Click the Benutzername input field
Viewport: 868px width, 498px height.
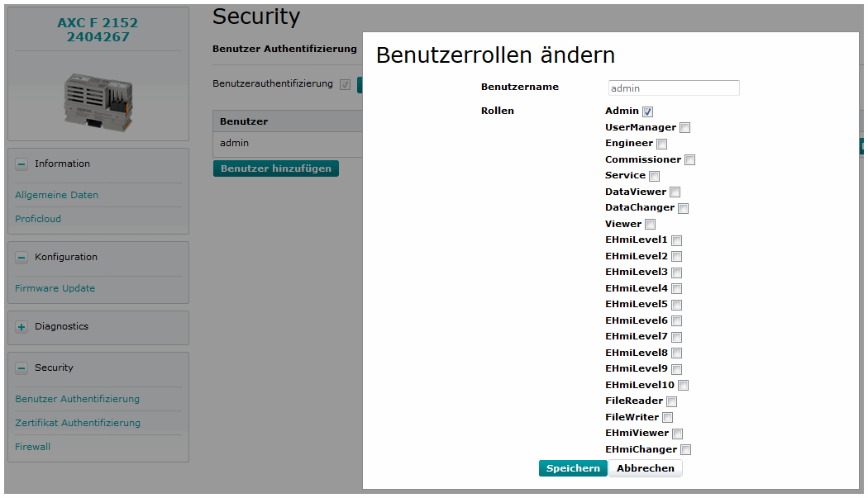(x=673, y=88)
